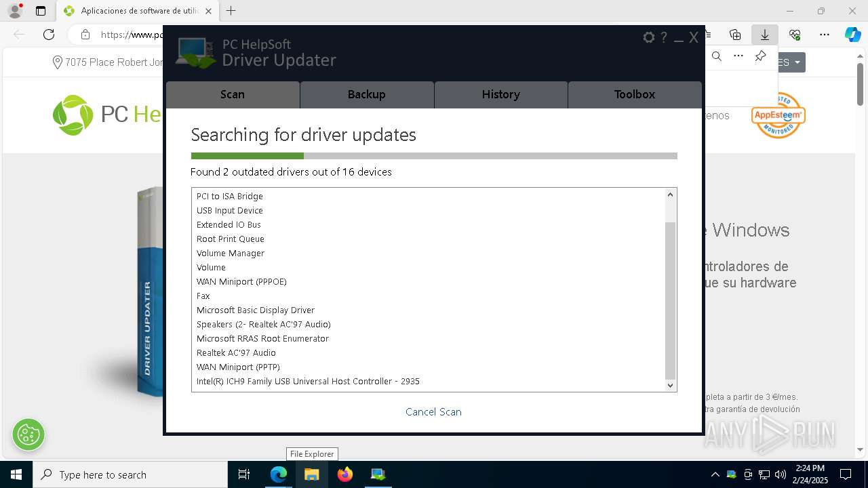Open Edge Browser essentials icon

point(795,35)
